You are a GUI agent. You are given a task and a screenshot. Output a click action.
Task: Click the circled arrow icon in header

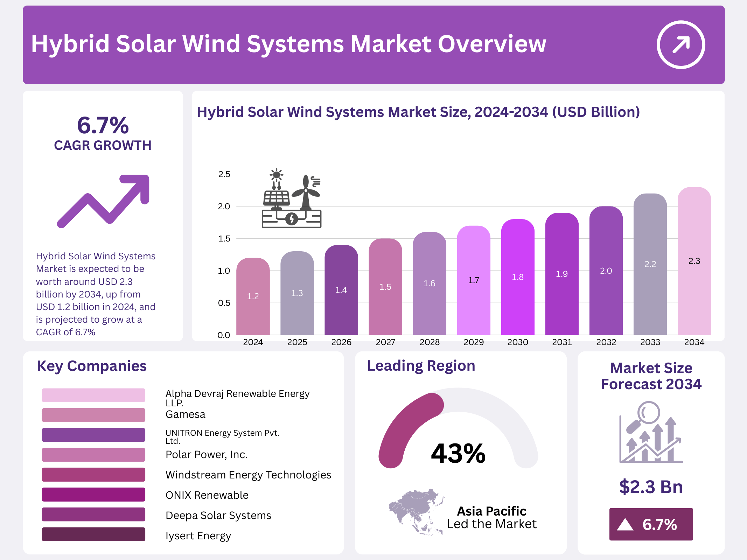pyautogui.click(x=680, y=45)
